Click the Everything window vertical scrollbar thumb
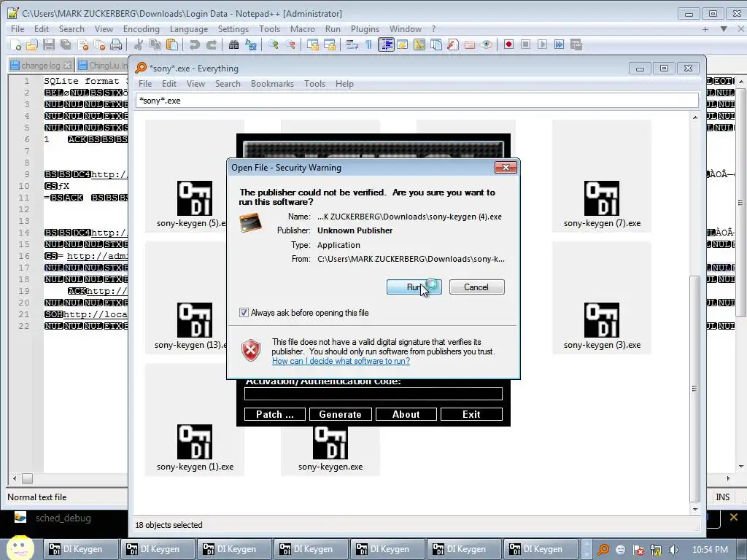747x560 pixels. 695,388
